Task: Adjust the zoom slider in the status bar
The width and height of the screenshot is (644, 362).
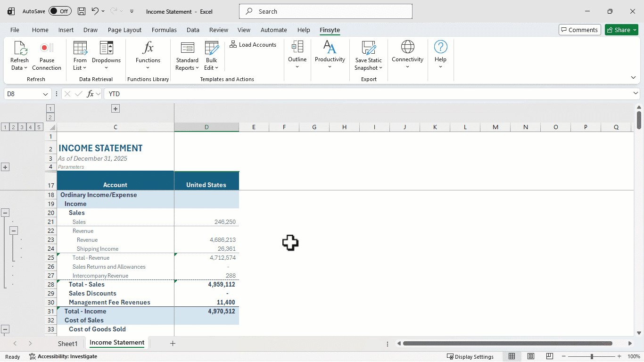Action: tap(592, 356)
